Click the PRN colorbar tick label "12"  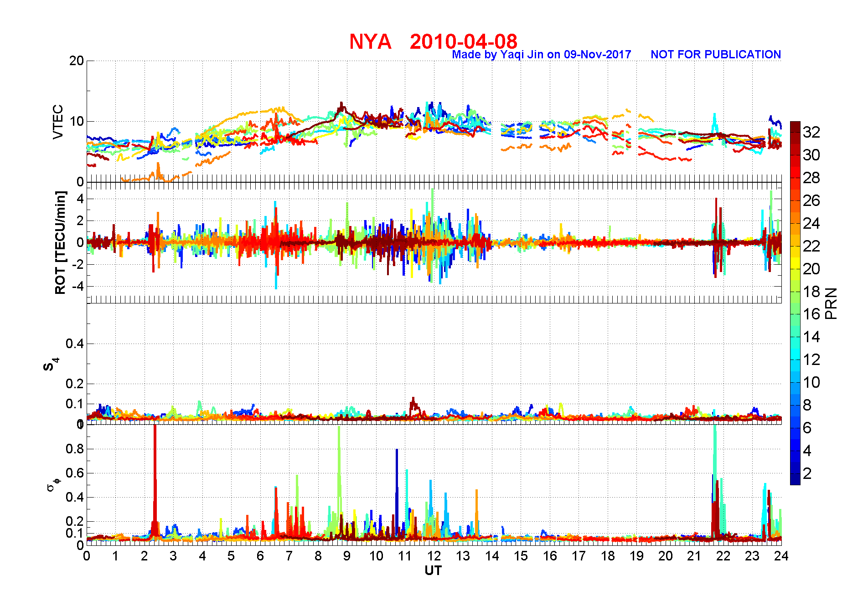point(811,360)
